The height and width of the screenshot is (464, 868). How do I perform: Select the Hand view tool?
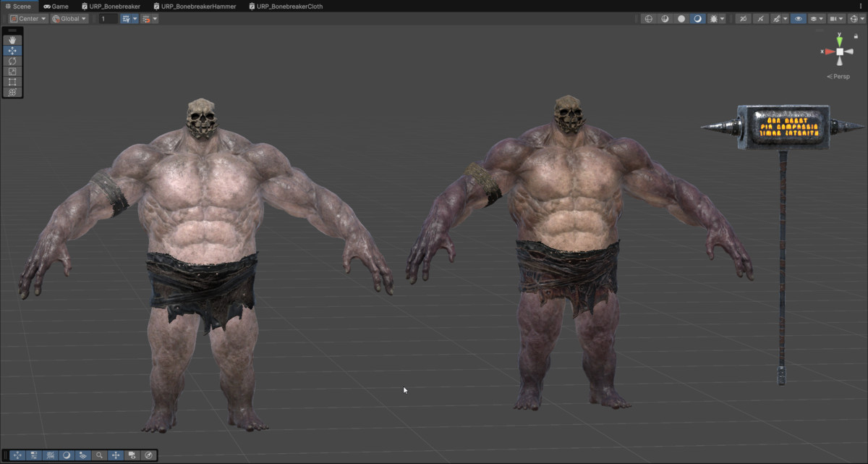click(x=12, y=41)
